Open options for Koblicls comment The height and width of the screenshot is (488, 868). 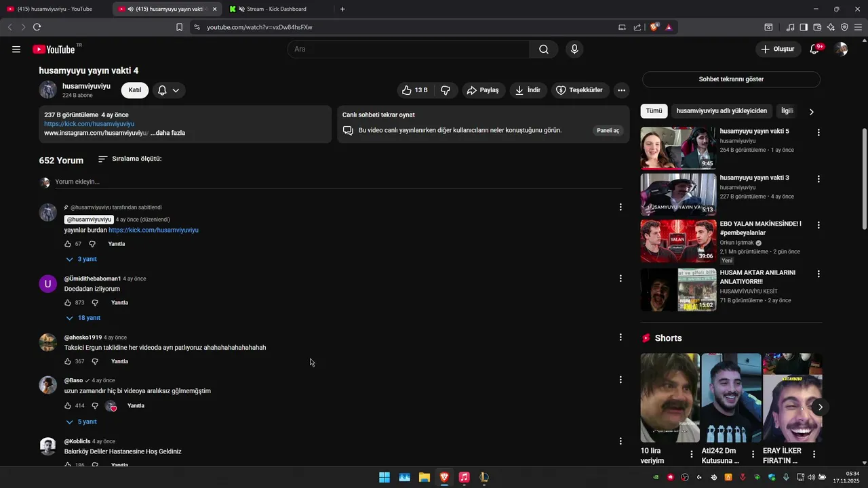(x=620, y=441)
